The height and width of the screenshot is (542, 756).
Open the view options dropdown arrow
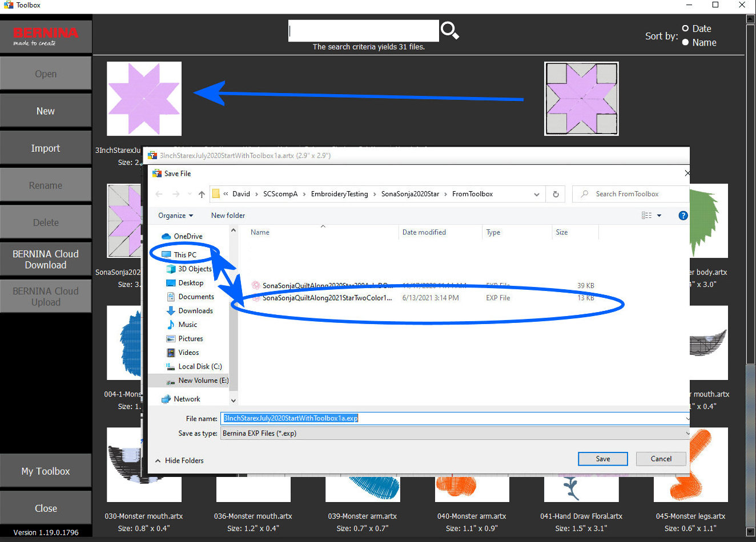[x=659, y=215]
